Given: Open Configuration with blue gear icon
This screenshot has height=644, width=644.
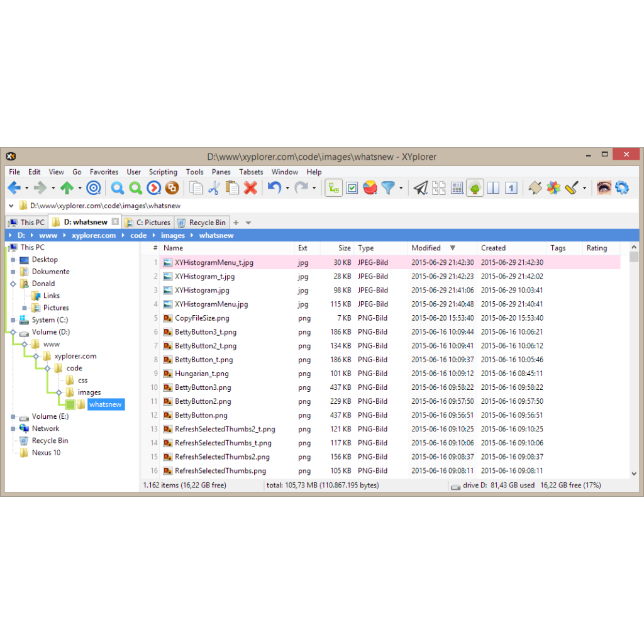Looking at the screenshot, I should click(x=622, y=188).
